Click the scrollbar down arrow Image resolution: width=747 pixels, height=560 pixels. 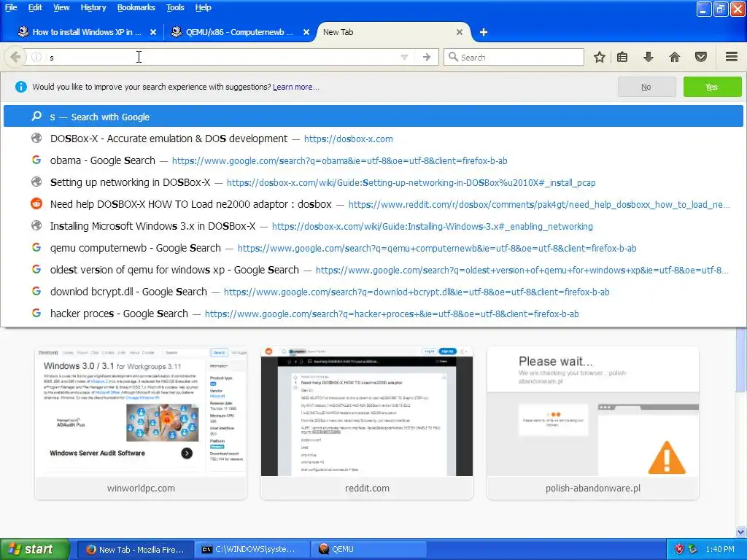pos(741,532)
